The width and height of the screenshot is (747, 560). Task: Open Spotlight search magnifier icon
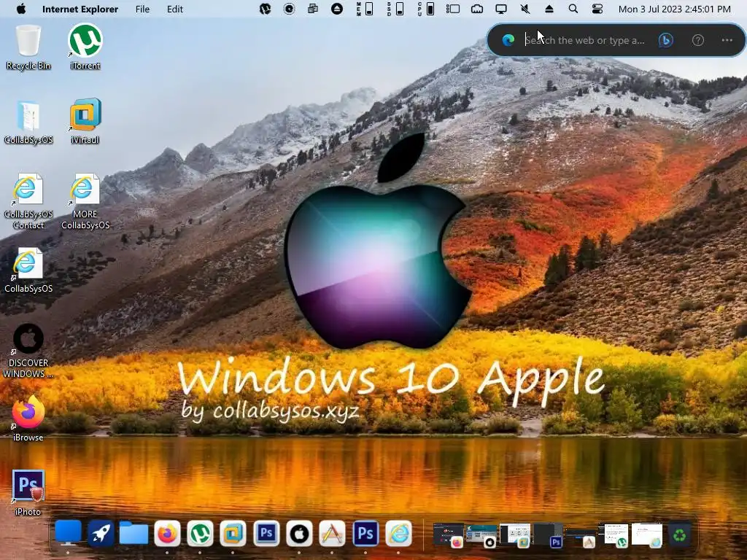coord(573,9)
